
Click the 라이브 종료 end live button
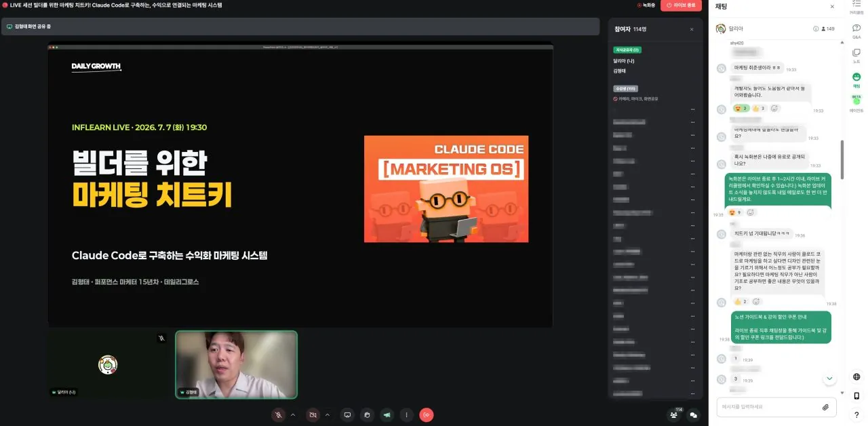pyautogui.click(x=681, y=5)
